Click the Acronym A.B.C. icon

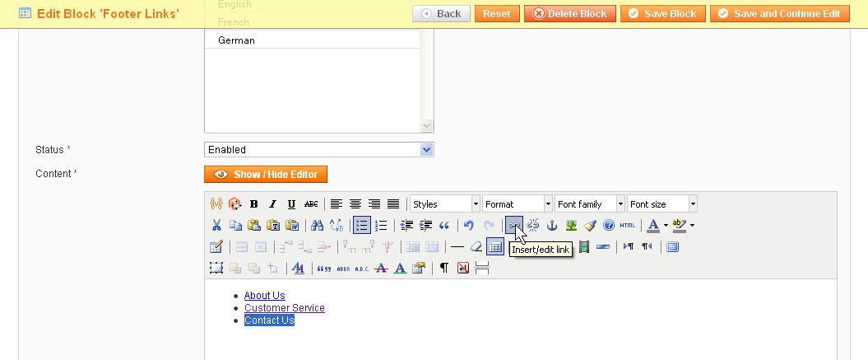362,268
